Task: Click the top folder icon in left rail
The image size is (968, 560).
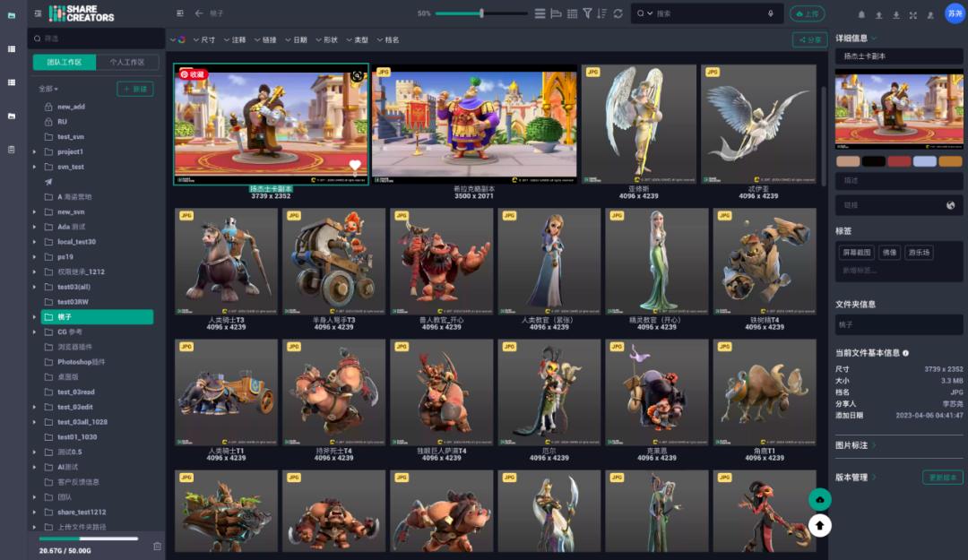Action: coord(11,15)
